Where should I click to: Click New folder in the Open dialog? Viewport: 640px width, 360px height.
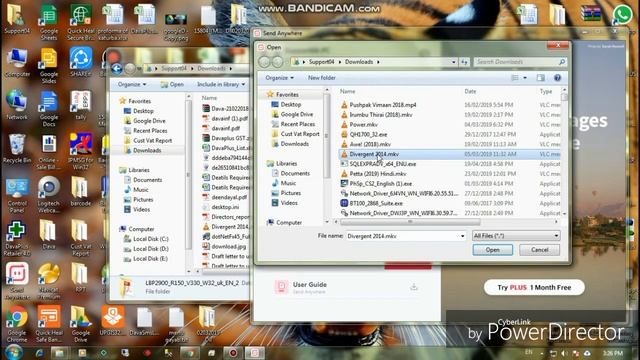[322, 78]
